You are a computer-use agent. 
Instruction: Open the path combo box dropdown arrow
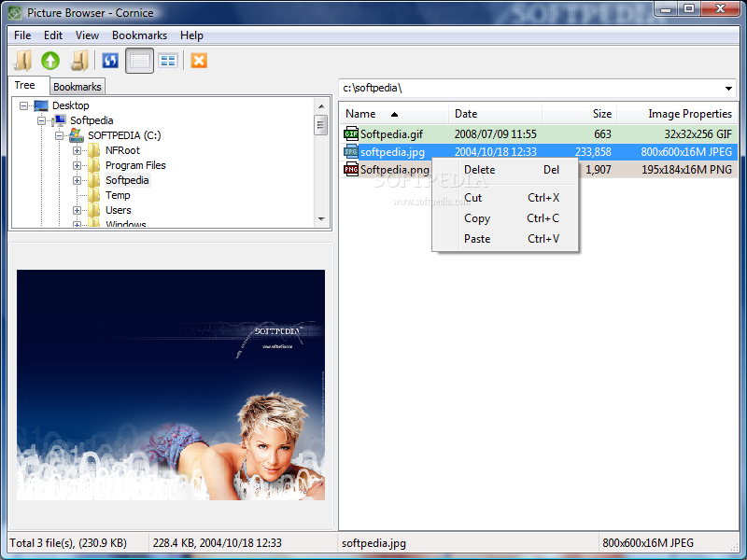[x=728, y=88]
